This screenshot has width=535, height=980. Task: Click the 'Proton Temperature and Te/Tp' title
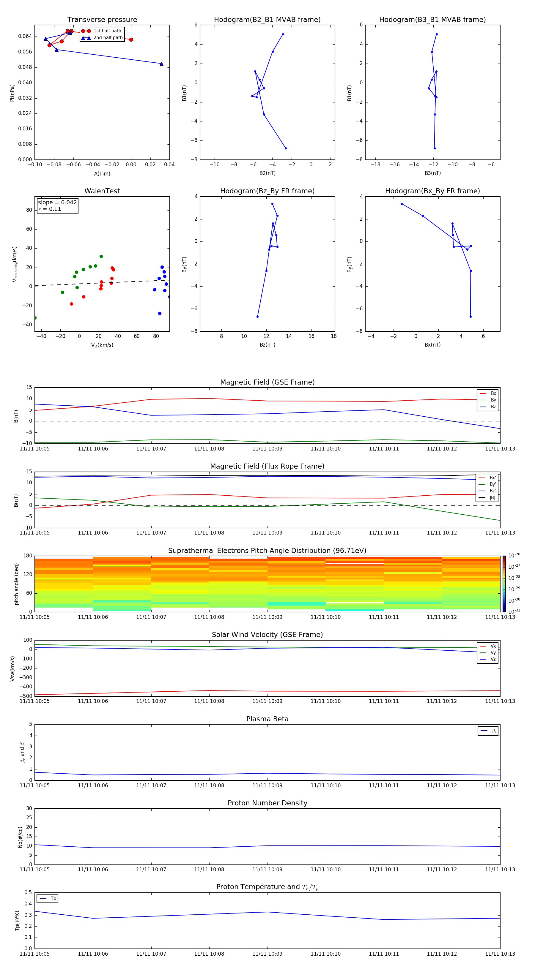[x=267, y=887]
